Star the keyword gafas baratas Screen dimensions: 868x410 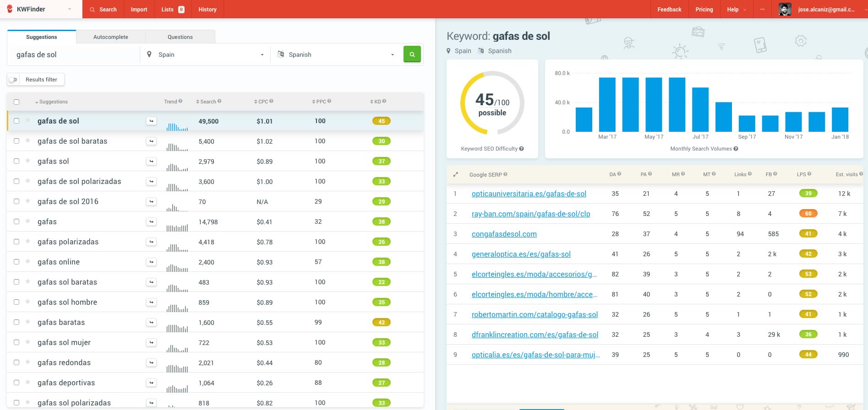click(28, 322)
